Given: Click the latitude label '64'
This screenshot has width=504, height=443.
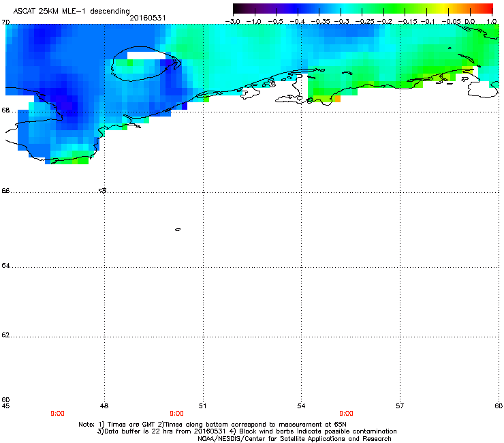Looking at the screenshot, I should pyautogui.click(x=5, y=265).
